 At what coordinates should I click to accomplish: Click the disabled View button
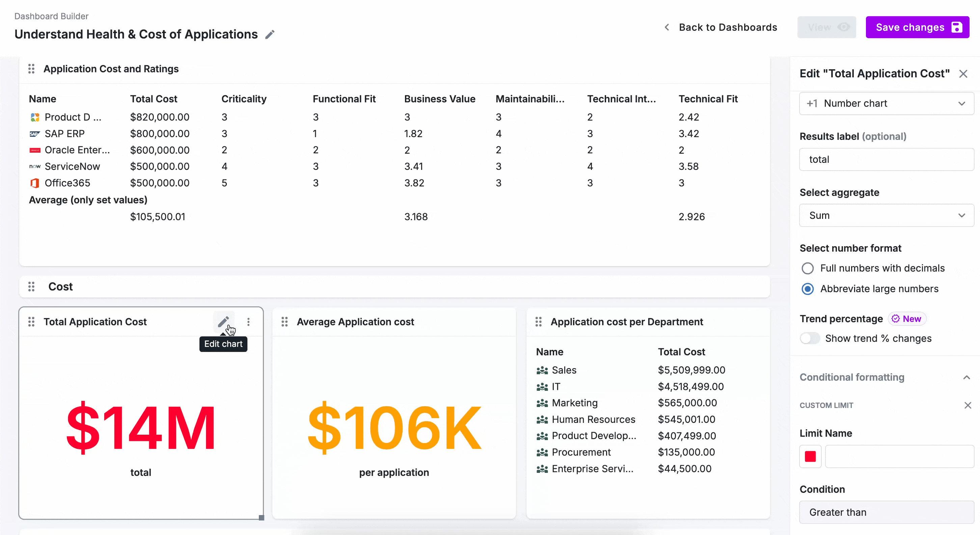pyautogui.click(x=827, y=27)
